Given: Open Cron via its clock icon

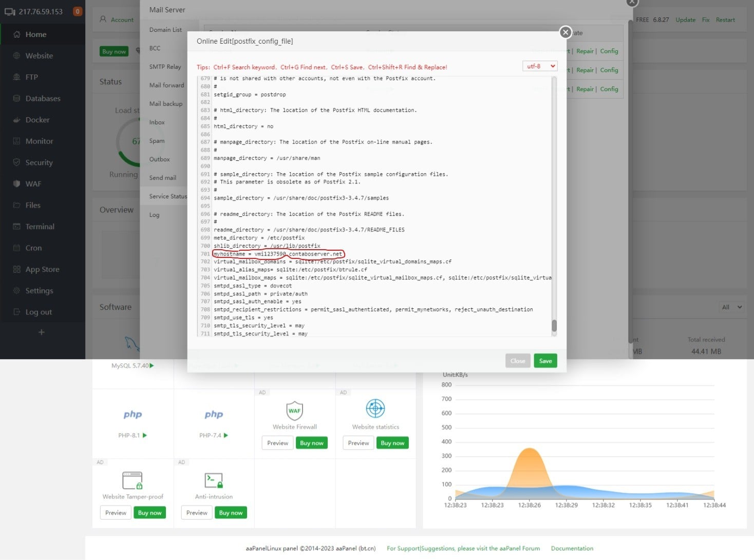Looking at the screenshot, I should 16,248.
